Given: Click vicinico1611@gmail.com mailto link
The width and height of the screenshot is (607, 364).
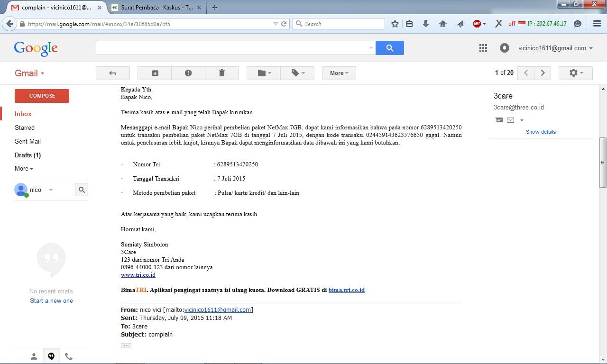Looking at the screenshot, I should tap(218, 309).
